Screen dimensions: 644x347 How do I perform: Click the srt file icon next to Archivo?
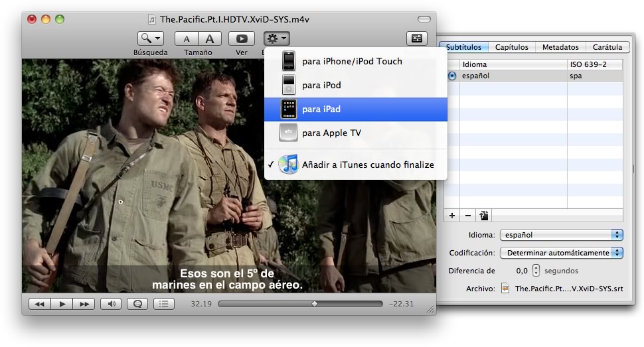[x=506, y=289]
